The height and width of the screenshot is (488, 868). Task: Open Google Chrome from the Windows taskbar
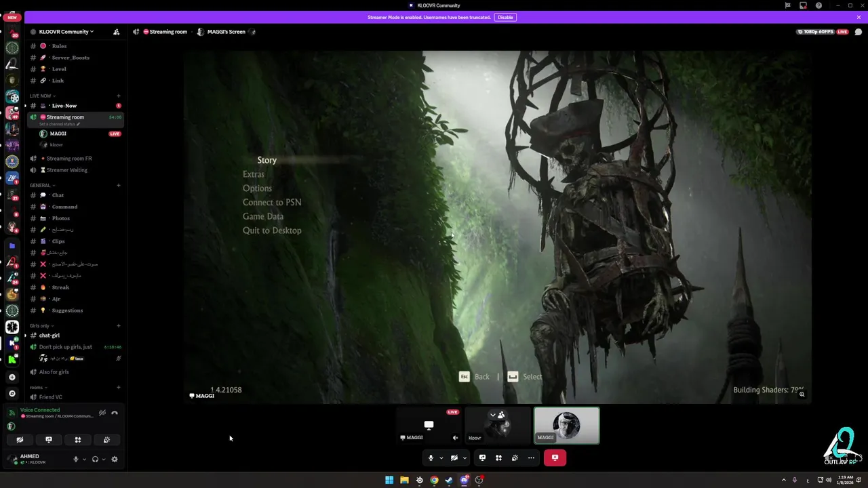(x=434, y=480)
